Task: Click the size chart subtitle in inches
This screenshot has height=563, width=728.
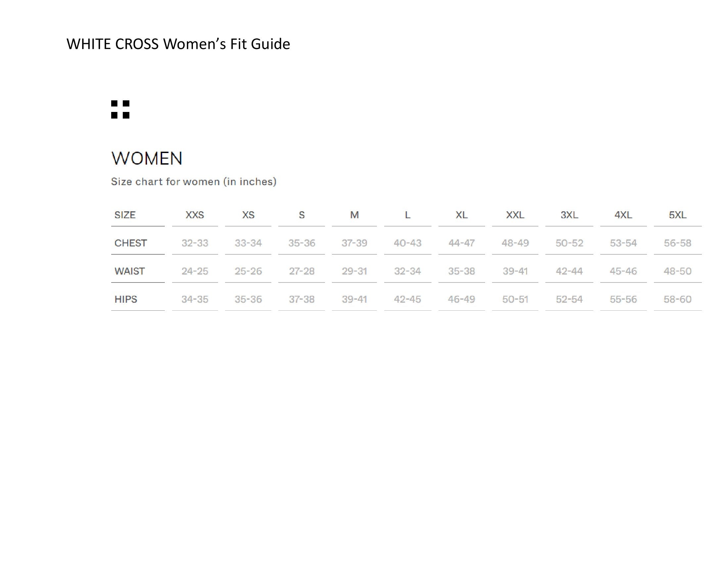Action: [194, 182]
